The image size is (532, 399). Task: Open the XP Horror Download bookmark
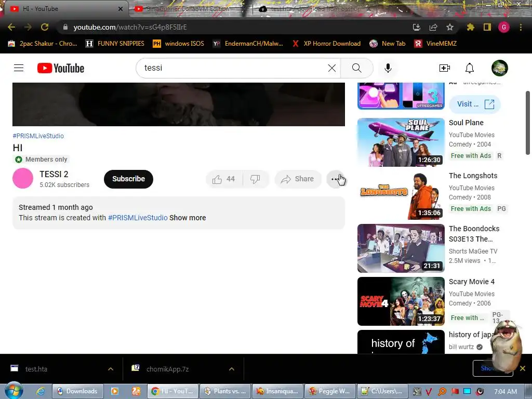(x=326, y=44)
